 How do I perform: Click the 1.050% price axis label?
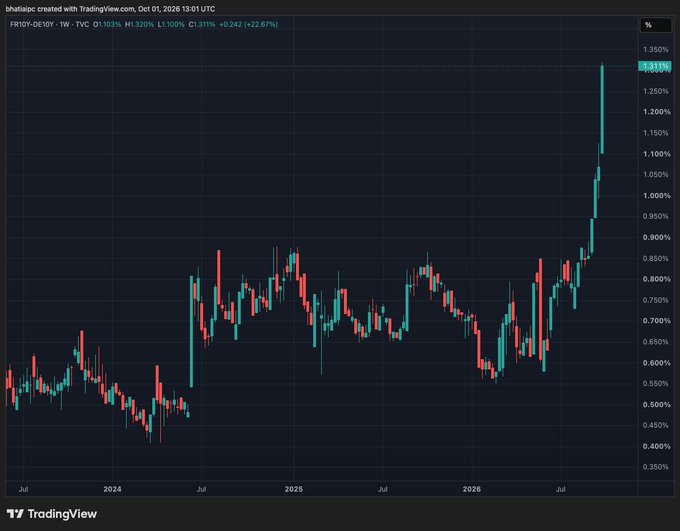pos(656,174)
